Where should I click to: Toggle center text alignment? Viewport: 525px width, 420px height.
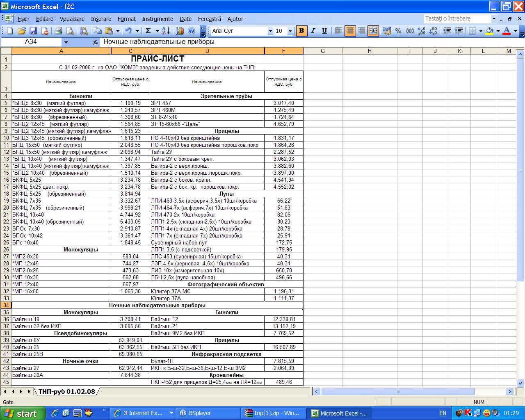[x=350, y=31]
